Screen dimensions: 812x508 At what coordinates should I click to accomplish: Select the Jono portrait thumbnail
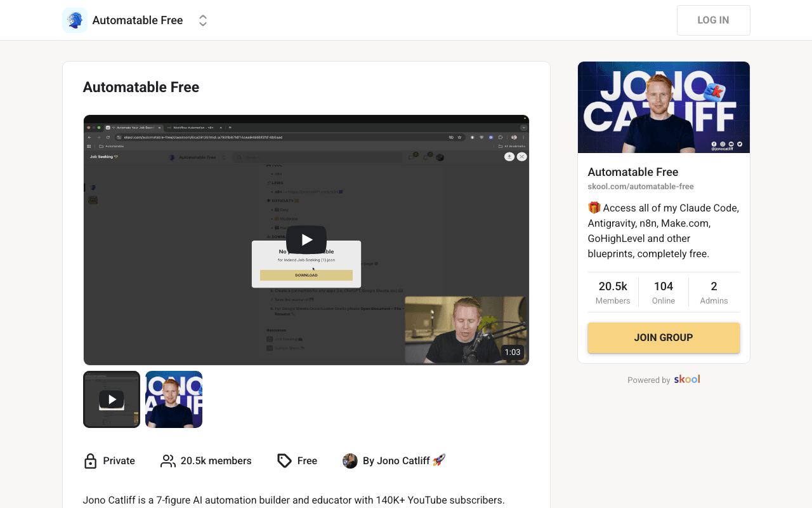[x=174, y=399]
